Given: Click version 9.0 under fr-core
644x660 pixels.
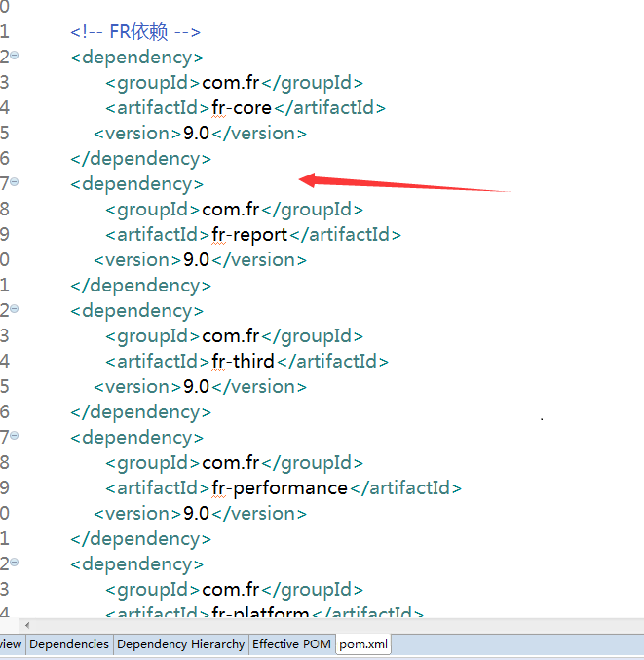Looking at the screenshot, I should click(196, 134).
